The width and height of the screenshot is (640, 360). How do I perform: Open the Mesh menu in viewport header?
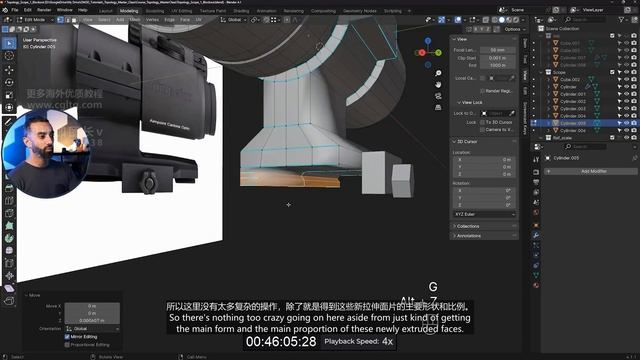click(135, 20)
